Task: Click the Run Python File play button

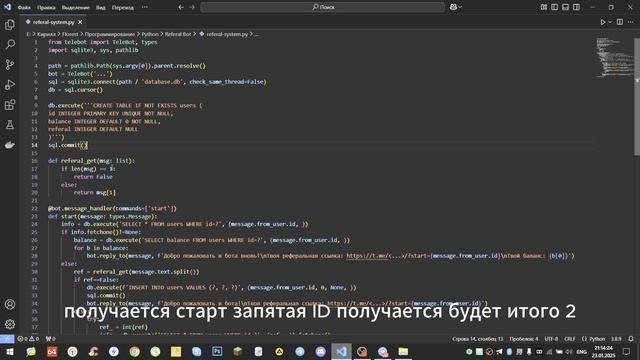Action: click(602, 22)
